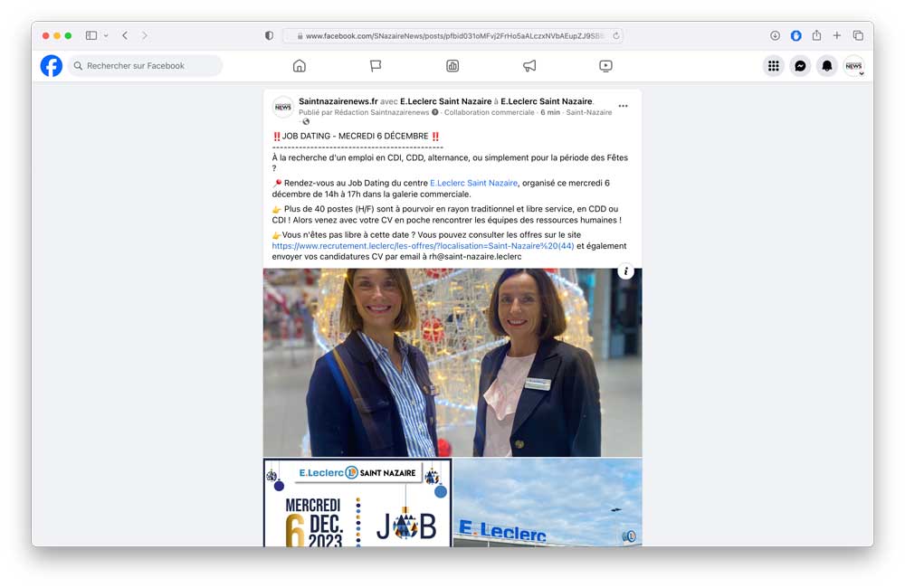Open the insights chart tab
The width and height of the screenshot is (905, 588).
[452, 66]
